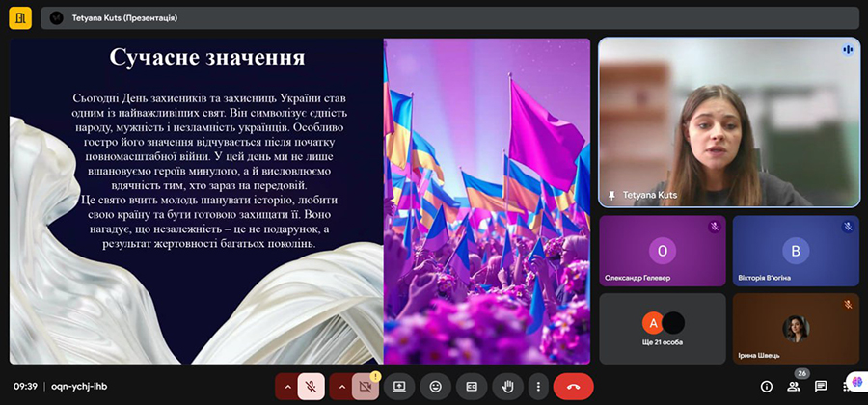Screen dimensions: 868x405
Task: Click the muted mic icon on Ірина Швець tile
Action: click(848, 305)
